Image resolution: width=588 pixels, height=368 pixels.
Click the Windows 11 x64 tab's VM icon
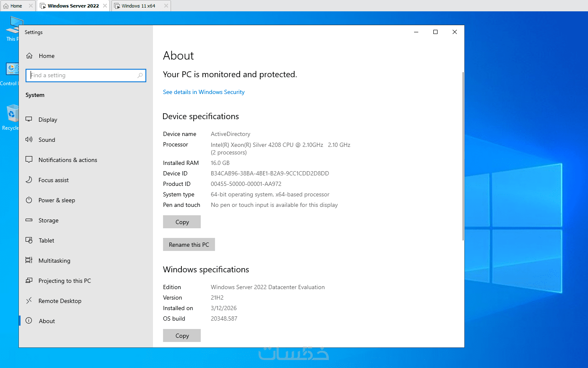coord(117,6)
